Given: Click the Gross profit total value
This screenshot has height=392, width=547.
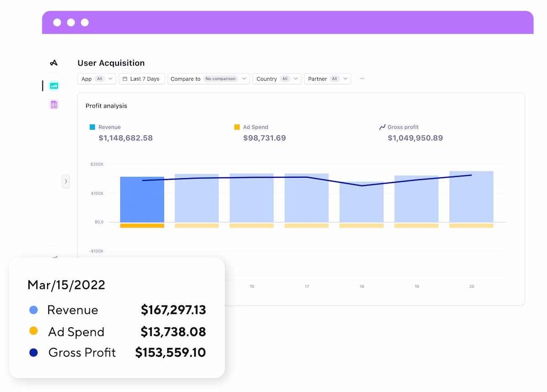Looking at the screenshot, I should pos(415,138).
